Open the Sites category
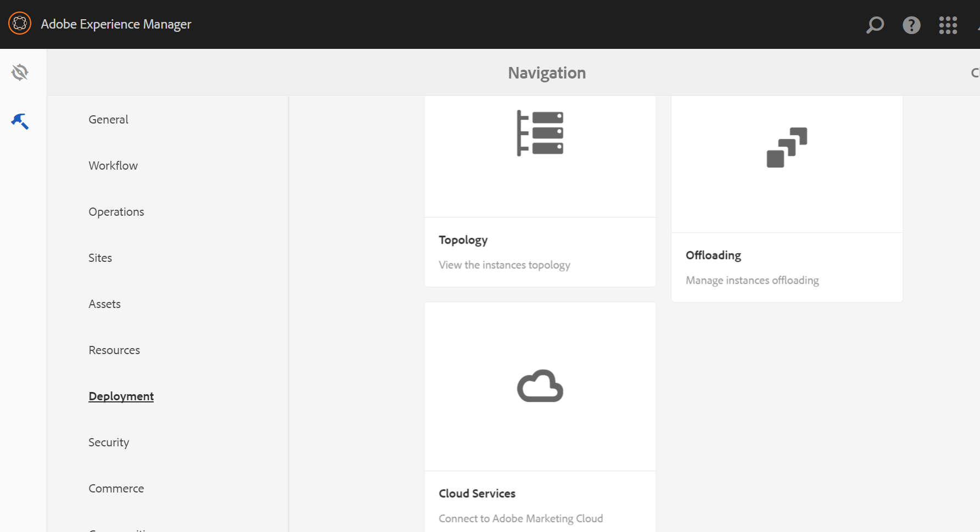980x532 pixels. 100,258
